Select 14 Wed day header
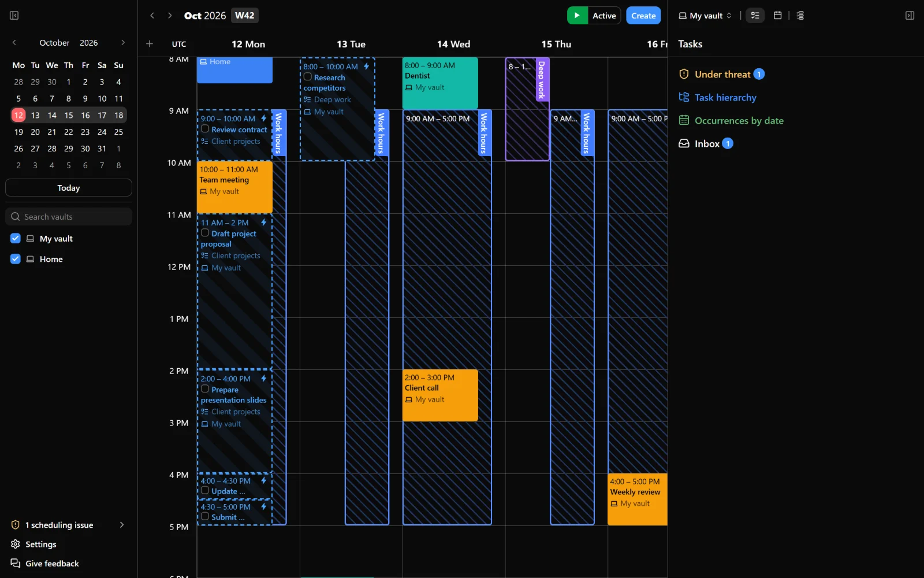 pyautogui.click(x=453, y=44)
